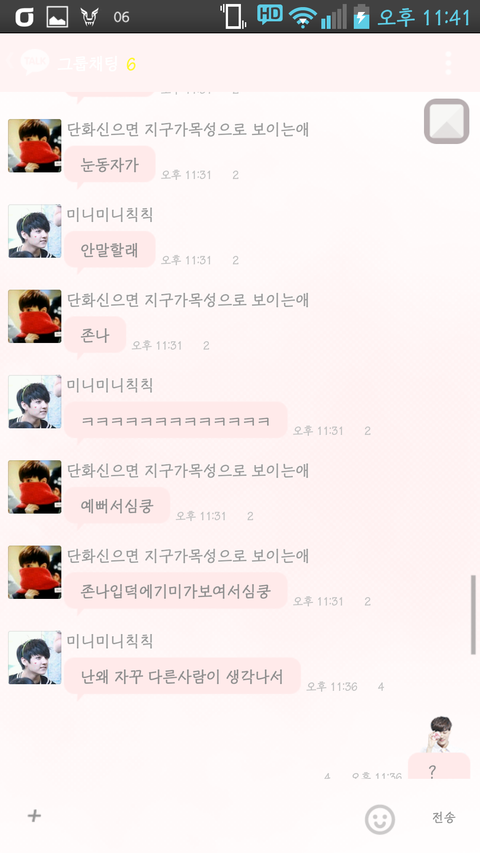Tap the floating gray square image button

pyautogui.click(x=446, y=121)
